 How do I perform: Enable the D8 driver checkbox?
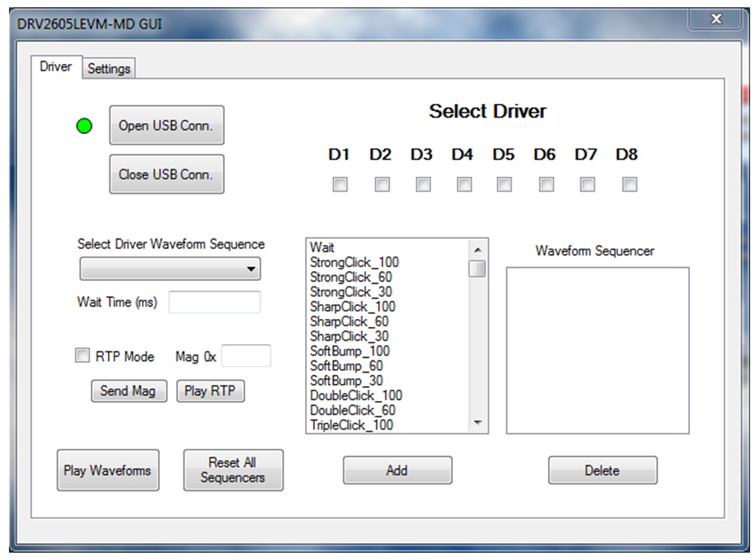[x=629, y=184]
